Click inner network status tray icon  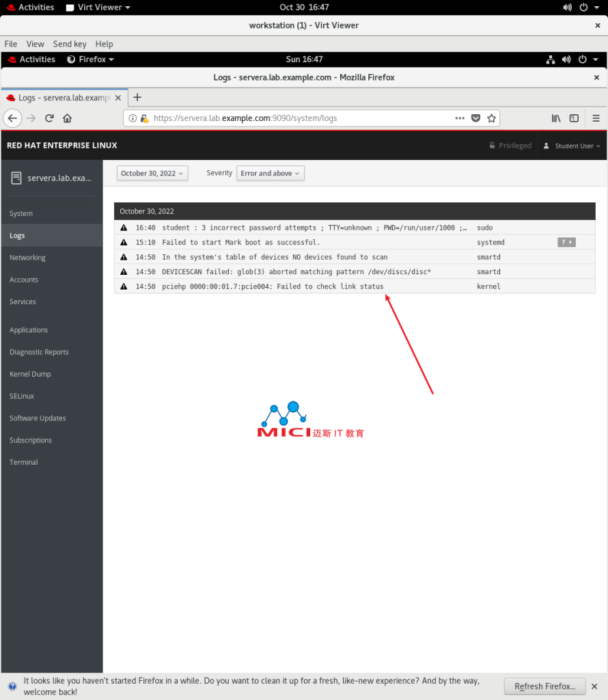pyautogui.click(x=551, y=59)
